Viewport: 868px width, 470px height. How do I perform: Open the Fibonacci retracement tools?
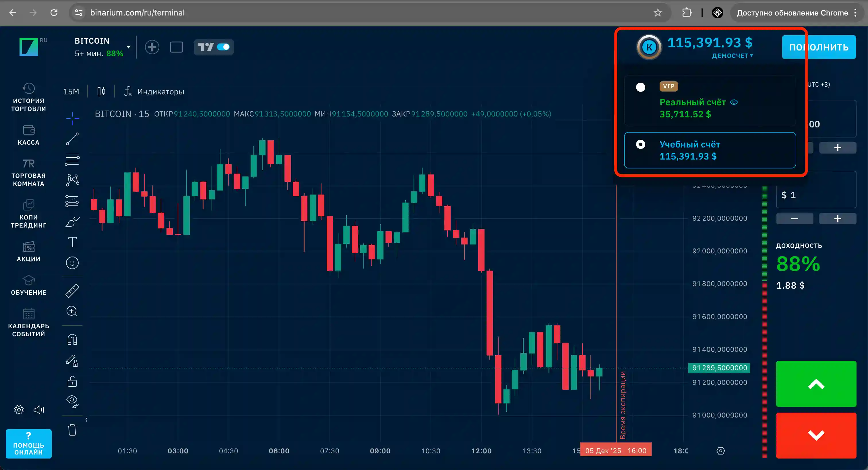click(72, 159)
